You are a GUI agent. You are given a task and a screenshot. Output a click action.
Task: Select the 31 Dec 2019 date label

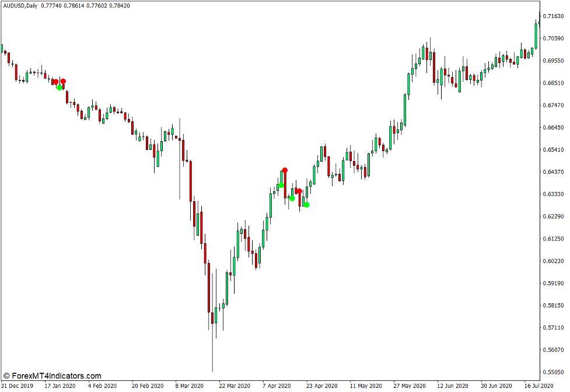click(17, 386)
